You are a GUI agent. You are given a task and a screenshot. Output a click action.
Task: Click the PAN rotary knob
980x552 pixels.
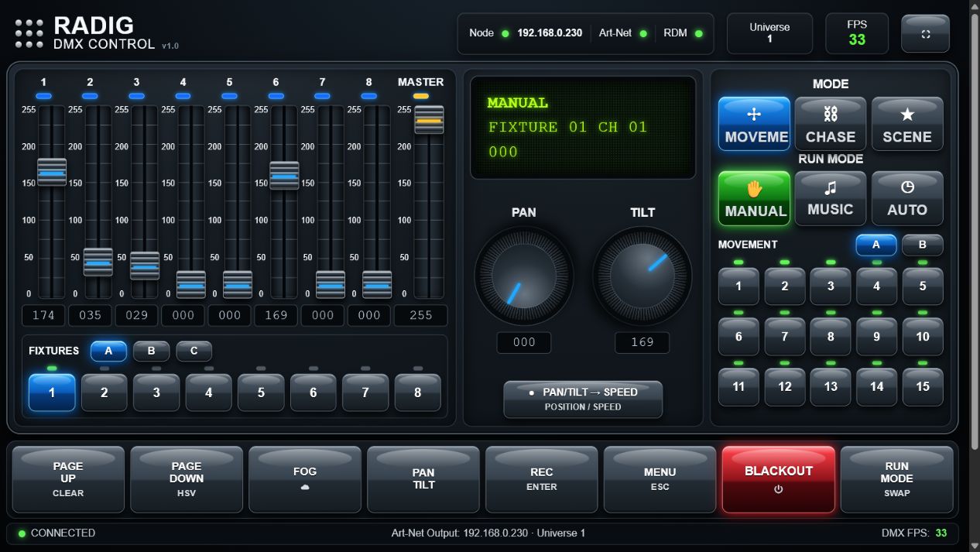click(x=524, y=276)
